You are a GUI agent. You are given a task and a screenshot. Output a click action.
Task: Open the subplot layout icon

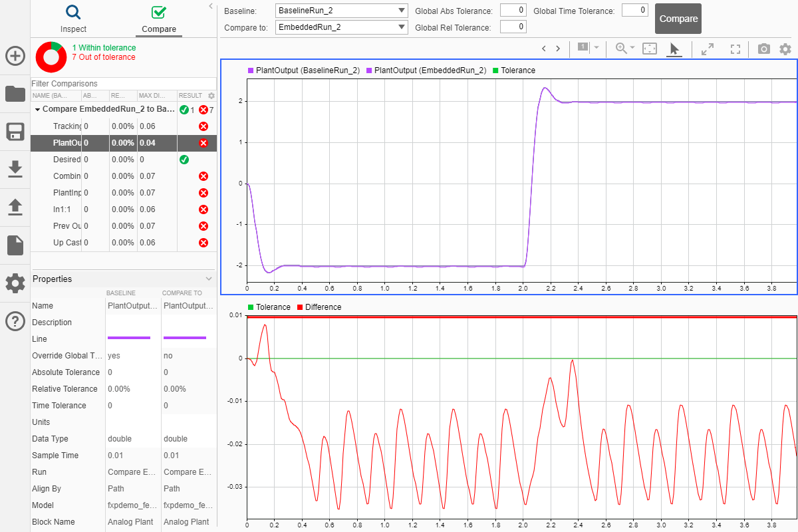click(583, 47)
